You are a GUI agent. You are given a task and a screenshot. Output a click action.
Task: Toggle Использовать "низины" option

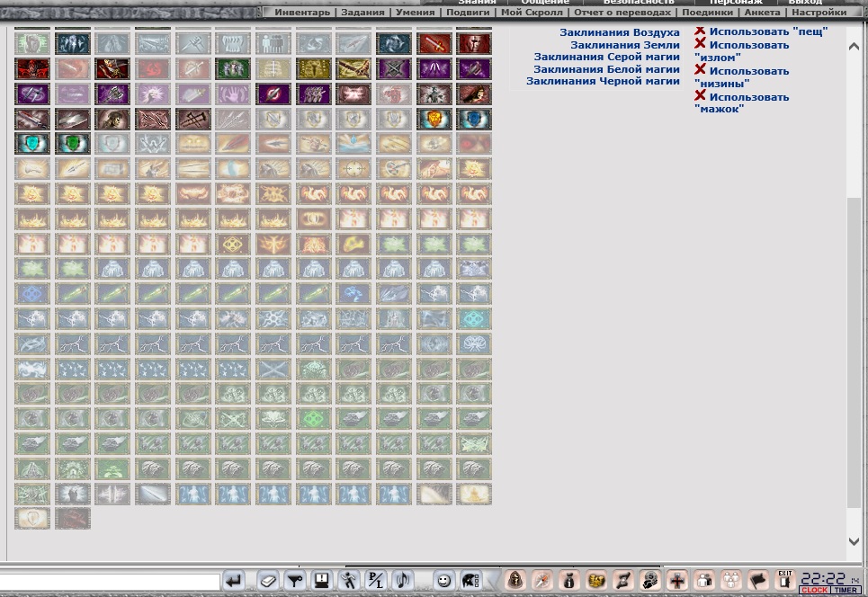pos(742,77)
